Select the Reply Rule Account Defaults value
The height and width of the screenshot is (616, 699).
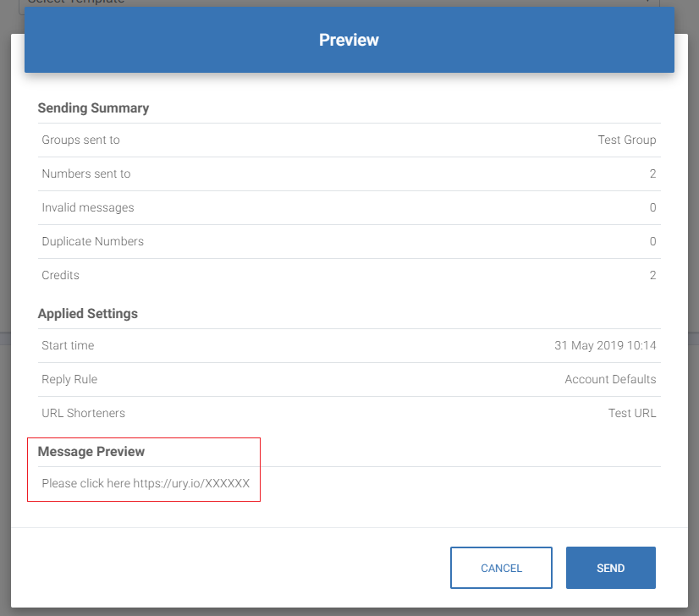(610, 379)
